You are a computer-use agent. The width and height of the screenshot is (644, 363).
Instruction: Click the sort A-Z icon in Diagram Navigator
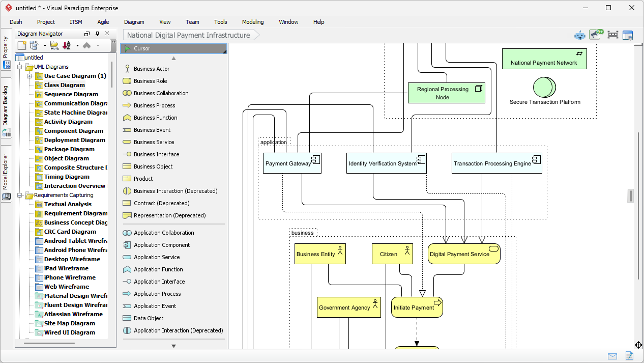pyautogui.click(x=67, y=45)
